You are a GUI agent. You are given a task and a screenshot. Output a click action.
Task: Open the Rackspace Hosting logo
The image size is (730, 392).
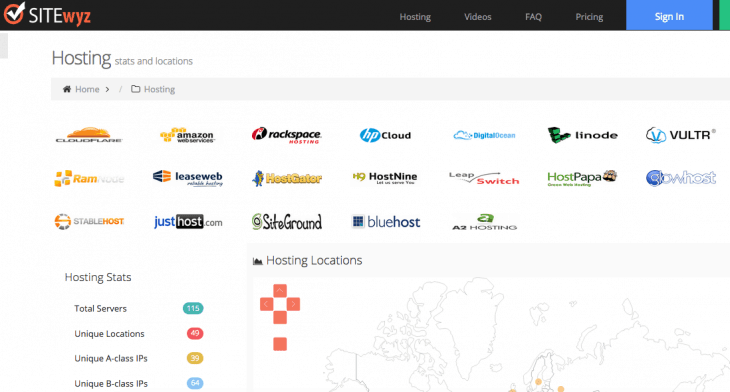(286, 135)
